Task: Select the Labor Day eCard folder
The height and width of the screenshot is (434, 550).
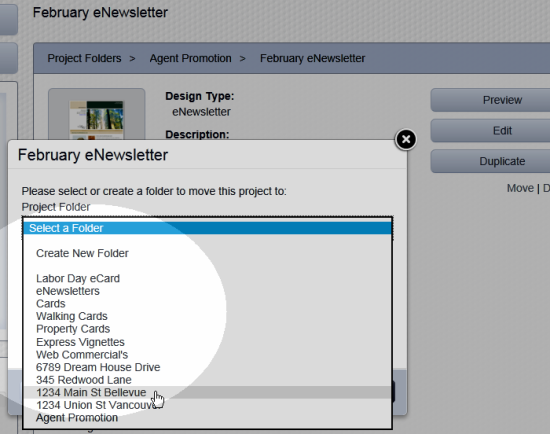Action: click(x=207, y=279)
